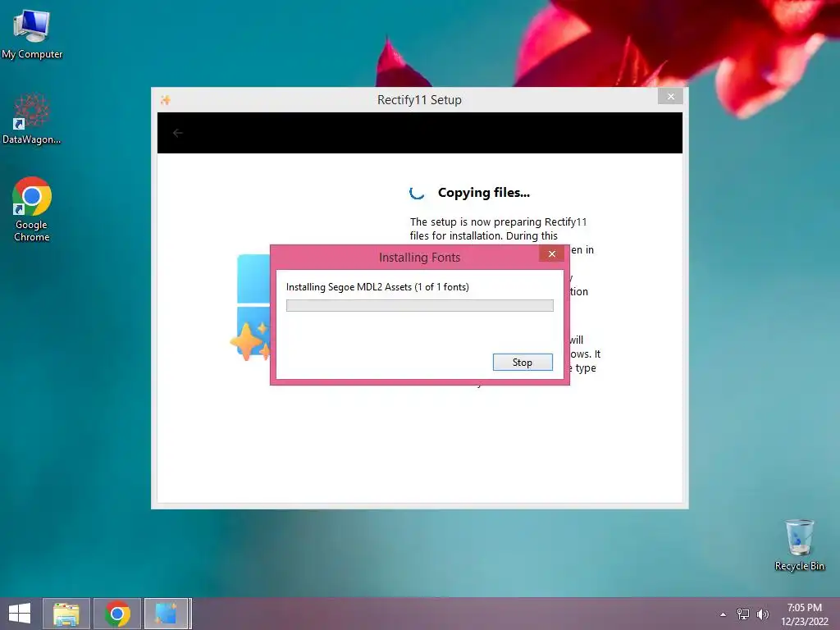Click the Rectify11 Setup title text
Image resolution: width=840 pixels, height=630 pixels.
(419, 100)
